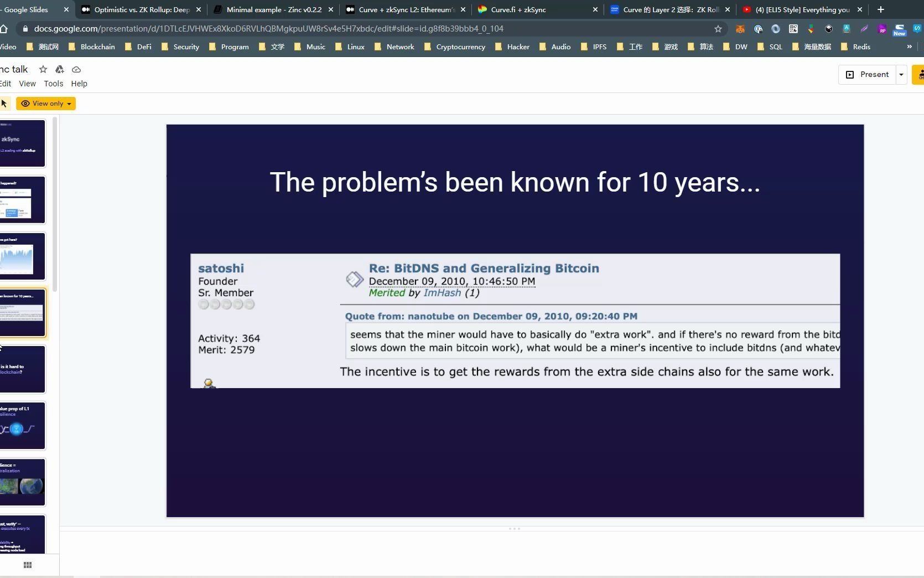Open the Edit menu
The width and height of the screenshot is (924, 578).
(6, 84)
